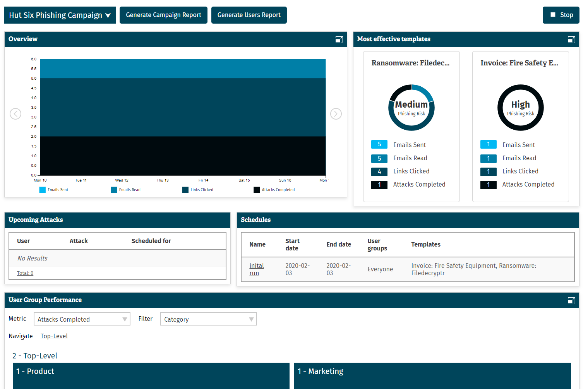
Task: Open the Hut Six Phishing Campaign dropdown
Action: (60, 15)
